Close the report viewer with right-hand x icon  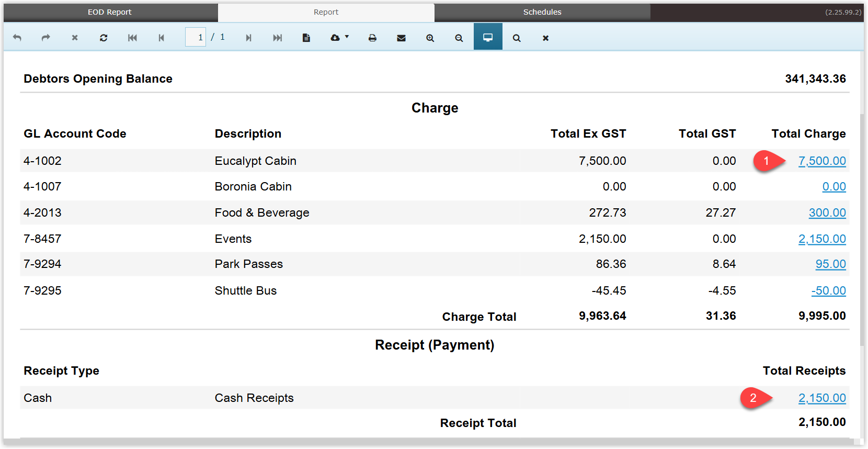545,38
